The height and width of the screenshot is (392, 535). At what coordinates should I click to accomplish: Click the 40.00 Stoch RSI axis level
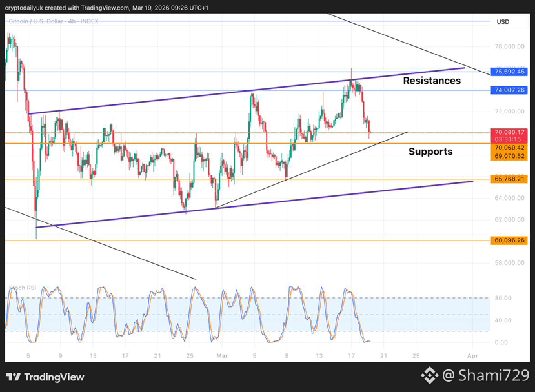click(503, 320)
